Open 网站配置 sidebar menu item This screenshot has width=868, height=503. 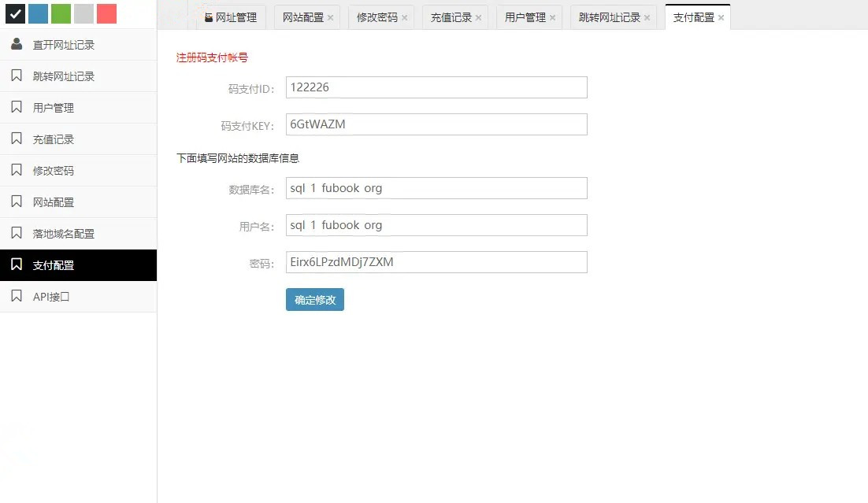pyautogui.click(x=79, y=202)
